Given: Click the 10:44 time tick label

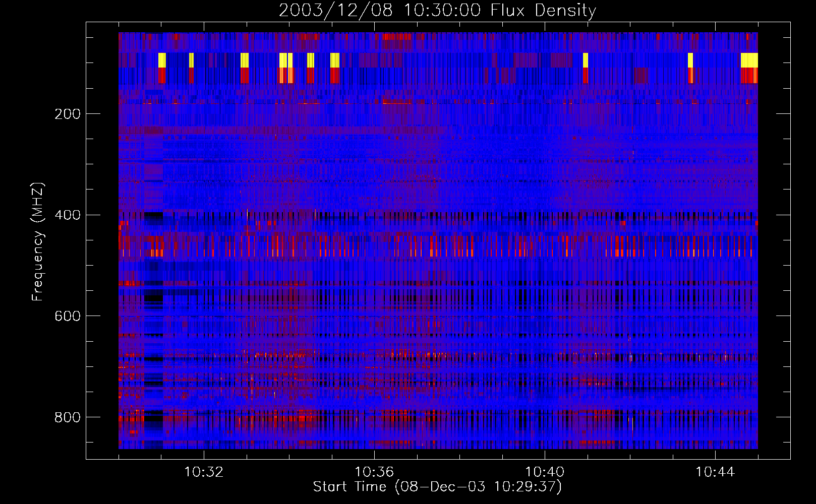Looking at the screenshot, I should coord(715,472).
